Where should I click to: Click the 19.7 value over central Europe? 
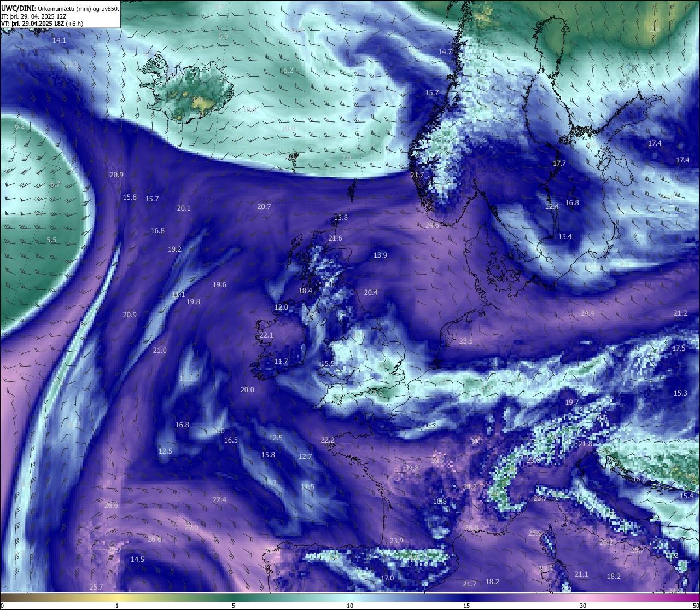pyautogui.click(x=572, y=402)
